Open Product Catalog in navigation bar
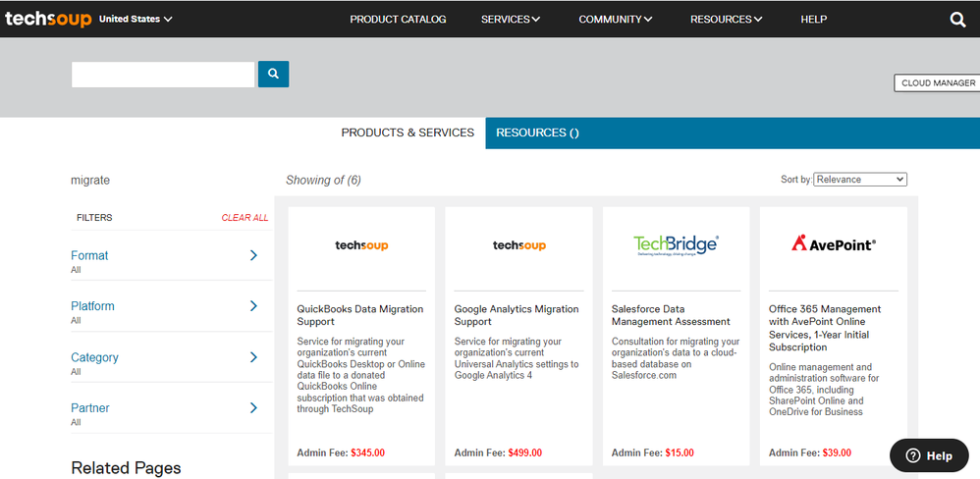Screen dimensions: 980x479 398,20
